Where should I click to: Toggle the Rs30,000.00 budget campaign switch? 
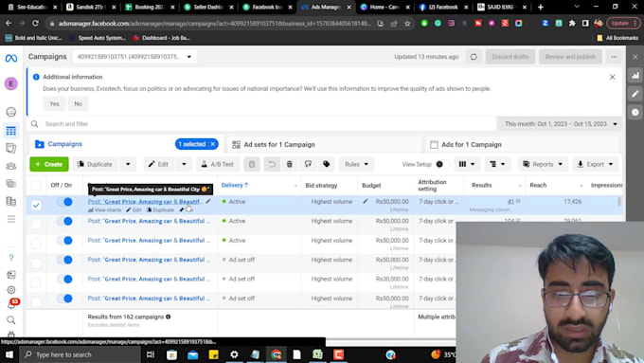[65, 280]
